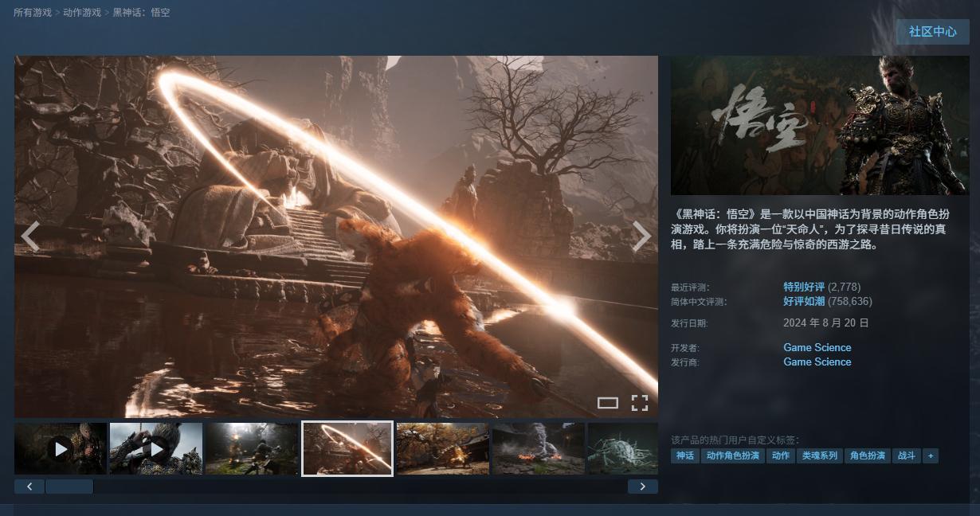Open 好评如潮 Chinese reviews link
The height and width of the screenshot is (516, 980).
804,301
